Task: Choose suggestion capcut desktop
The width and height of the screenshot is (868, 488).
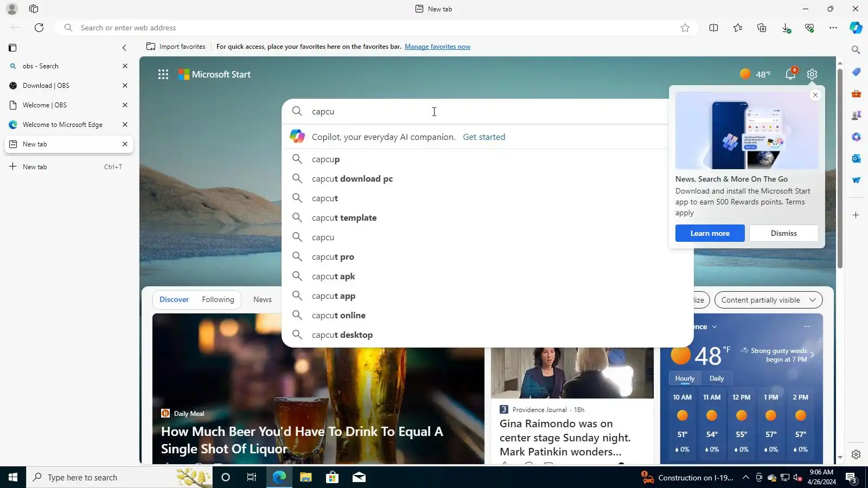Action: tap(488, 335)
